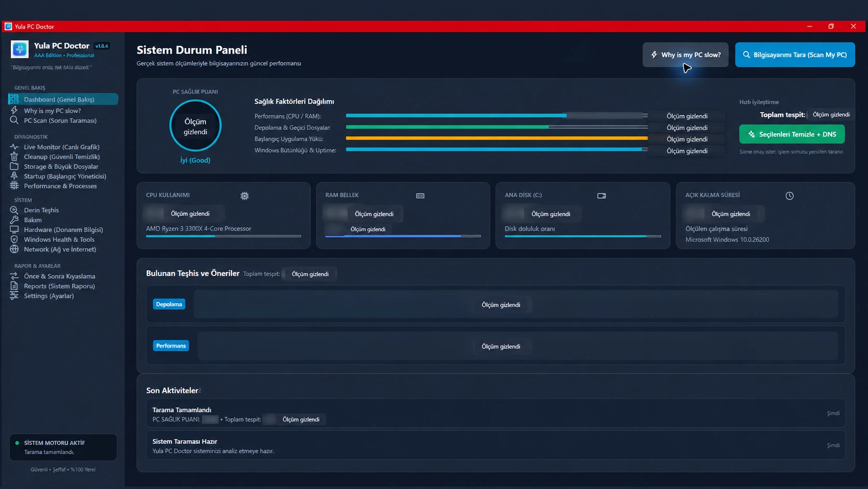This screenshot has height=489, width=868.
Task: Click the Yula PC Doctor logo icon
Action: coord(20,49)
